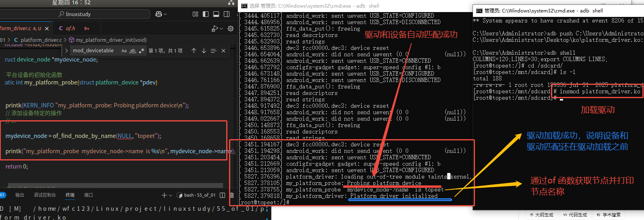644x220 pixels.
Task: Open the launch profile dropdown next to plus
Action: click(x=171, y=195)
